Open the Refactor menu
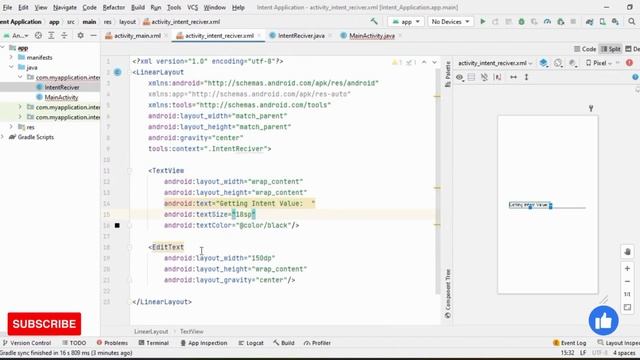This screenshot has height=360, width=640. coord(113,7)
